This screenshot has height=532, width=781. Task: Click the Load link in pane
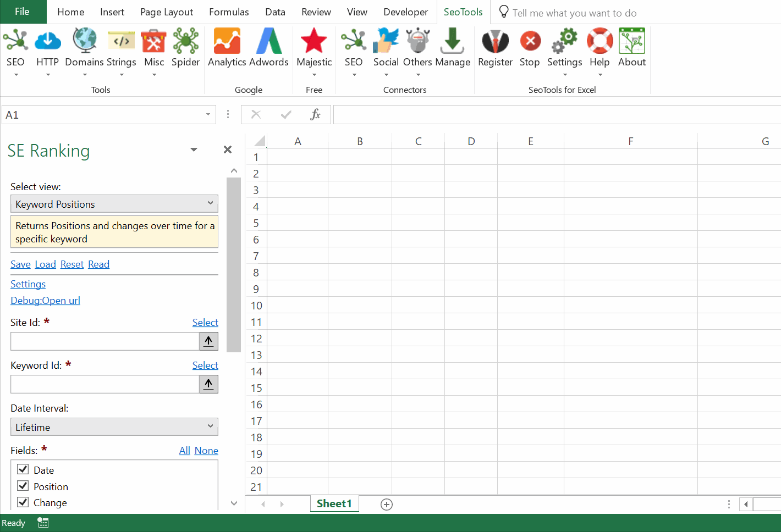pyautogui.click(x=46, y=264)
